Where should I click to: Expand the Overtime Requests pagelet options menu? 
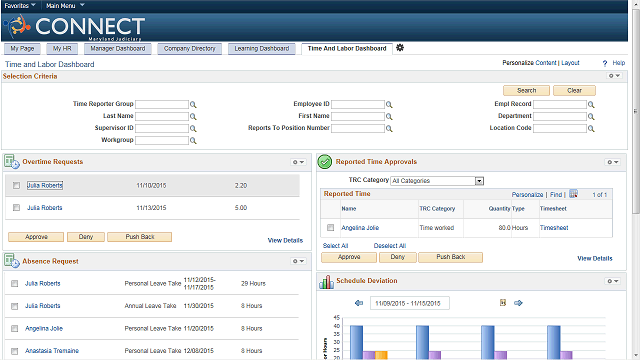pyautogui.click(x=298, y=162)
